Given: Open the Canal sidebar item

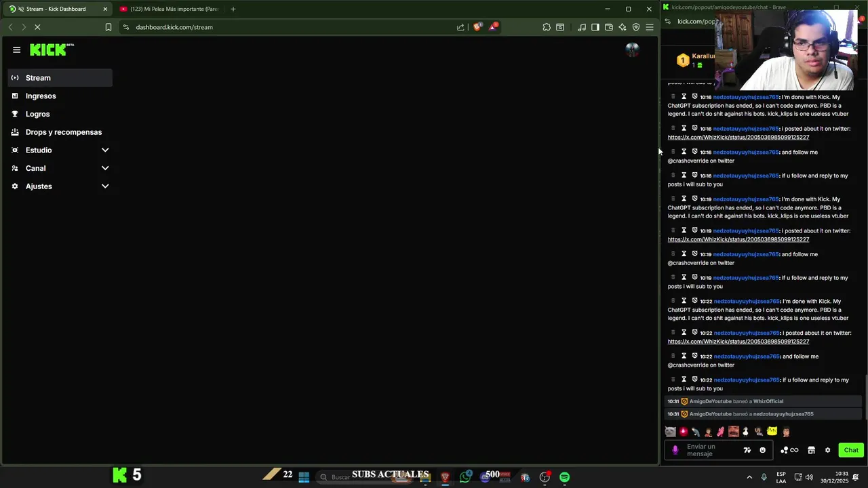Looking at the screenshot, I should (x=60, y=168).
